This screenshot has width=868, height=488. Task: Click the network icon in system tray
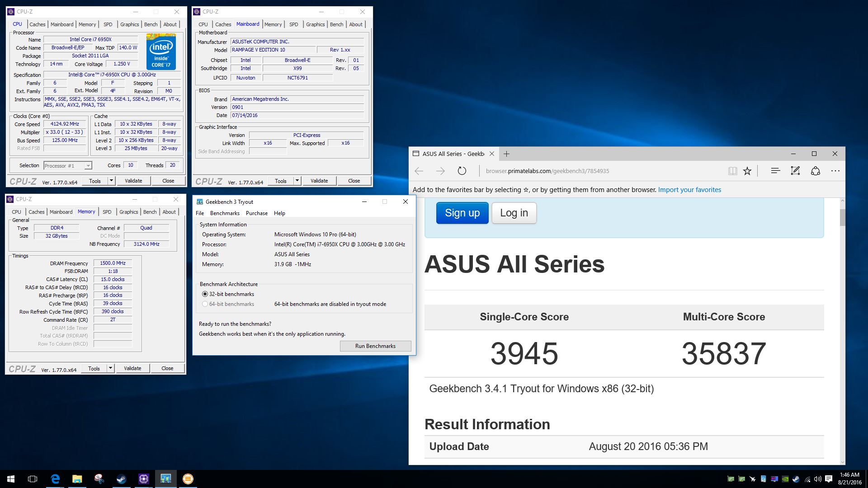coord(807,479)
